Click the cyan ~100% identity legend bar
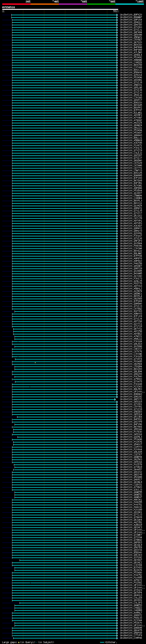 click(x=130, y=4)
